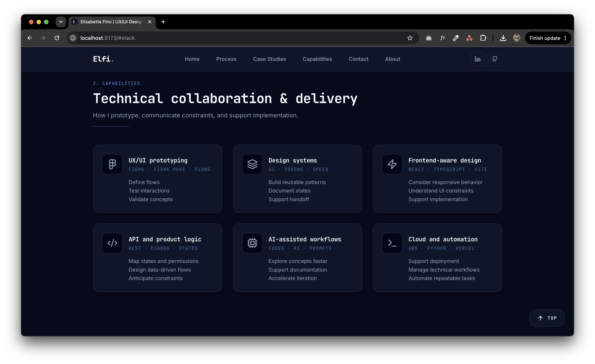
Task: Select Capabilities in the navbar
Action: click(x=317, y=59)
